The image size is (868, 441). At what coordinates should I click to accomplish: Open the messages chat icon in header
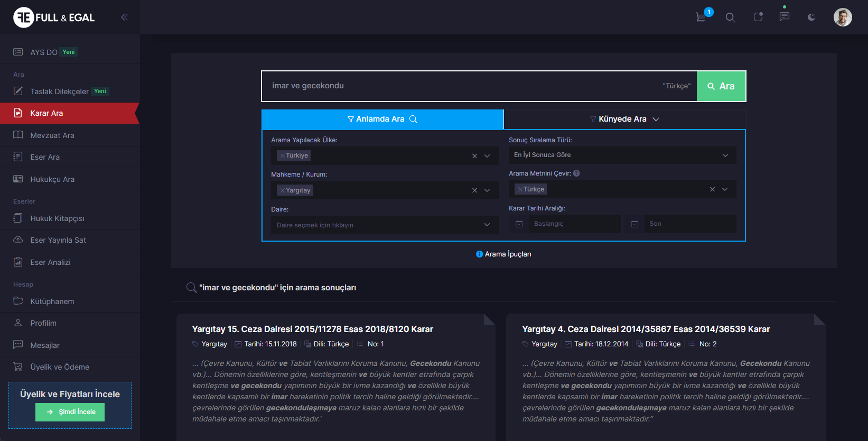point(785,17)
